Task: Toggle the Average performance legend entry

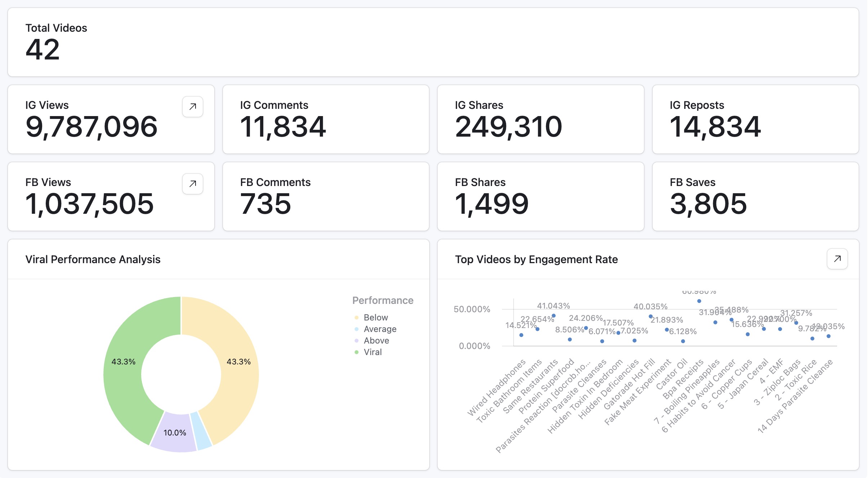Action: tap(379, 329)
